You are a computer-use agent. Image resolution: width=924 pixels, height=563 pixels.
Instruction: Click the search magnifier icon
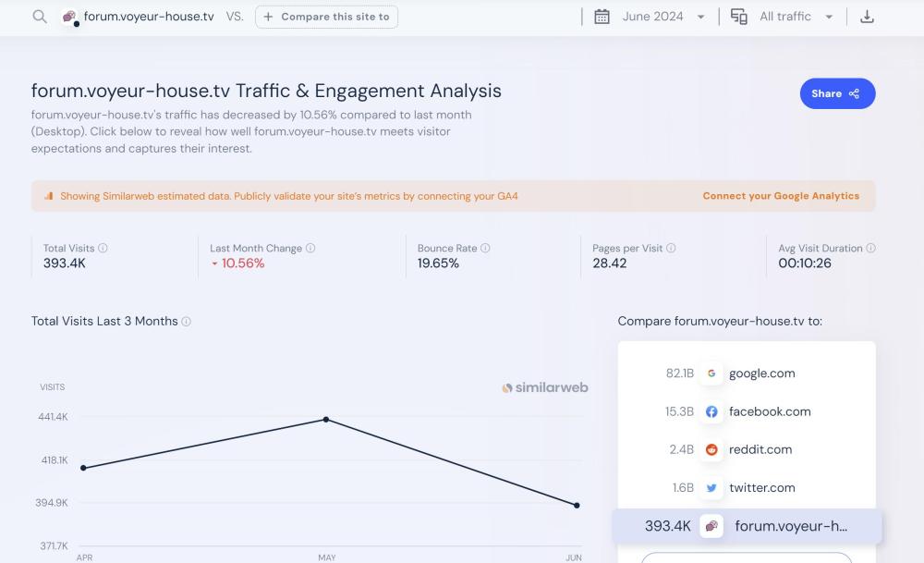40,17
